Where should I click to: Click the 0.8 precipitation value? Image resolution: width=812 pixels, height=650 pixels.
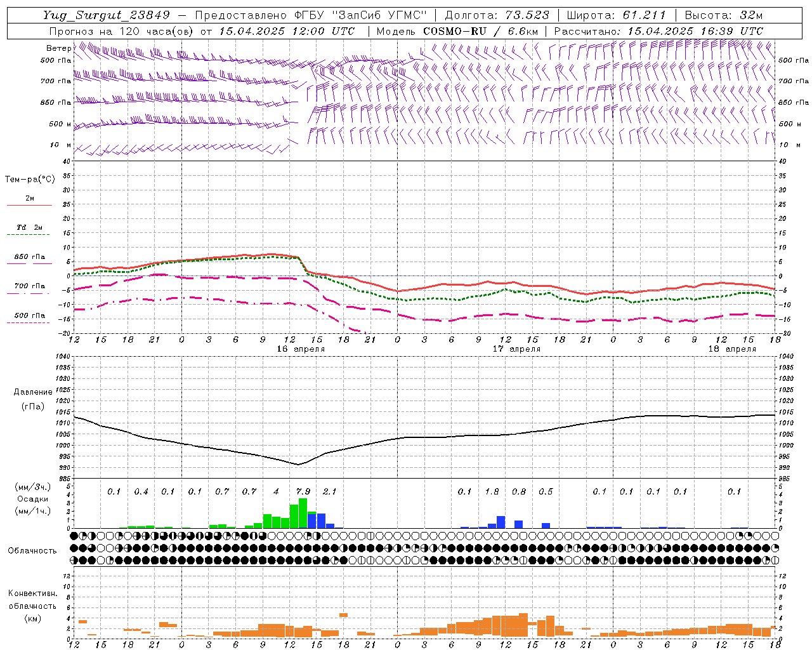519,492
